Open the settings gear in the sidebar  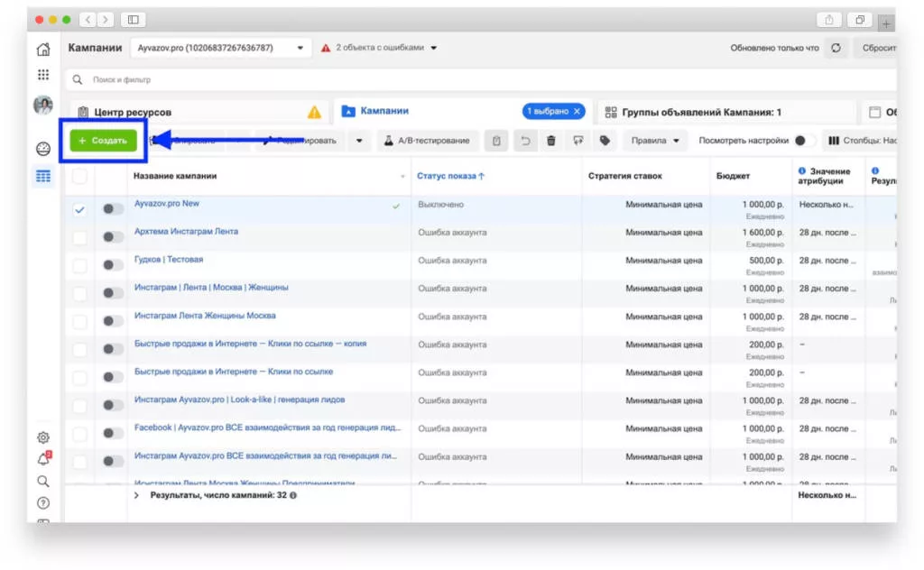pyautogui.click(x=43, y=437)
